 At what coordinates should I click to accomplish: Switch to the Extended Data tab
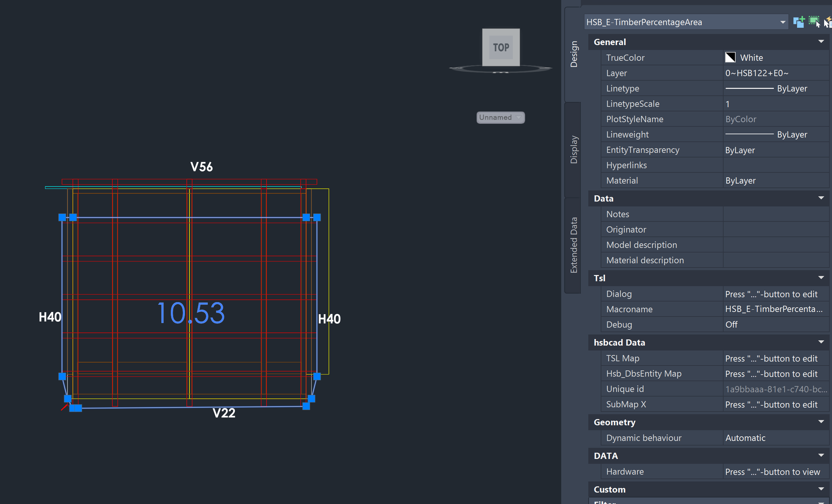[x=573, y=245]
